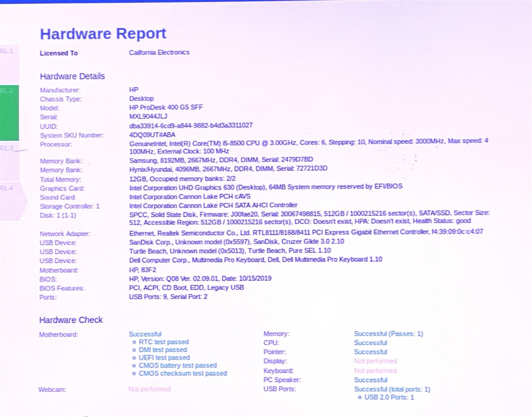Viewport: 532px width, 417px height.
Task: Click the System SKU Number 4DQ09UT#ABA
Action: pos(152,135)
